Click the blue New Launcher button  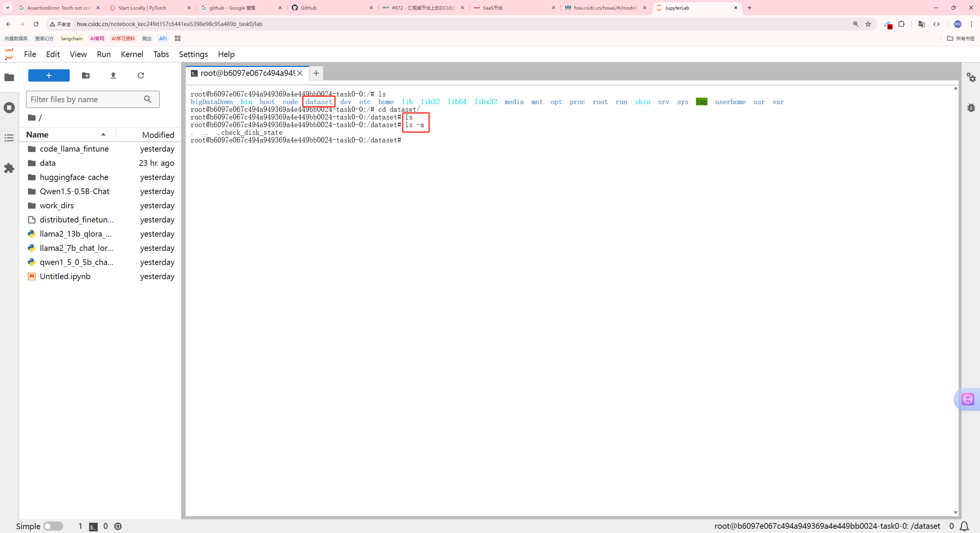tap(49, 75)
